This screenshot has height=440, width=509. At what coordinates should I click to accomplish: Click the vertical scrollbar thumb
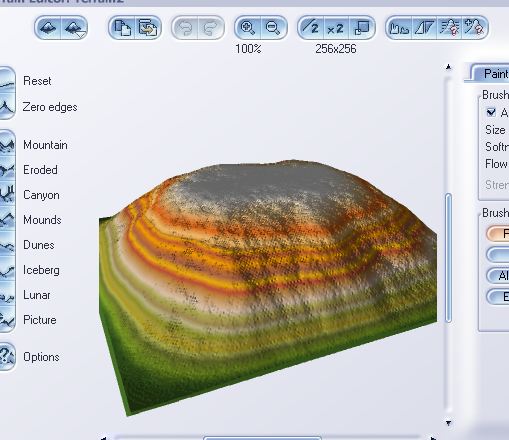coord(448,258)
